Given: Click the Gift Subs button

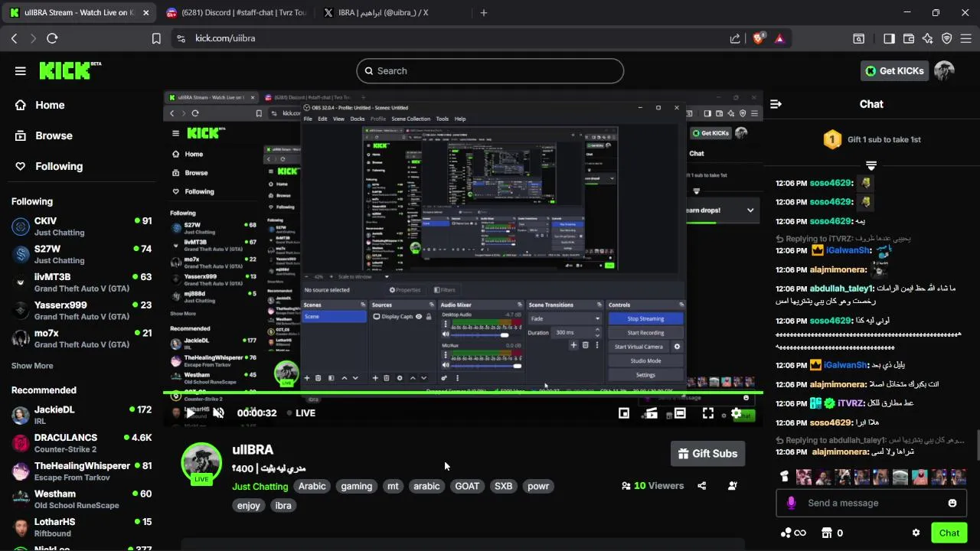Looking at the screenshot, I should click(x=708, y=454).
